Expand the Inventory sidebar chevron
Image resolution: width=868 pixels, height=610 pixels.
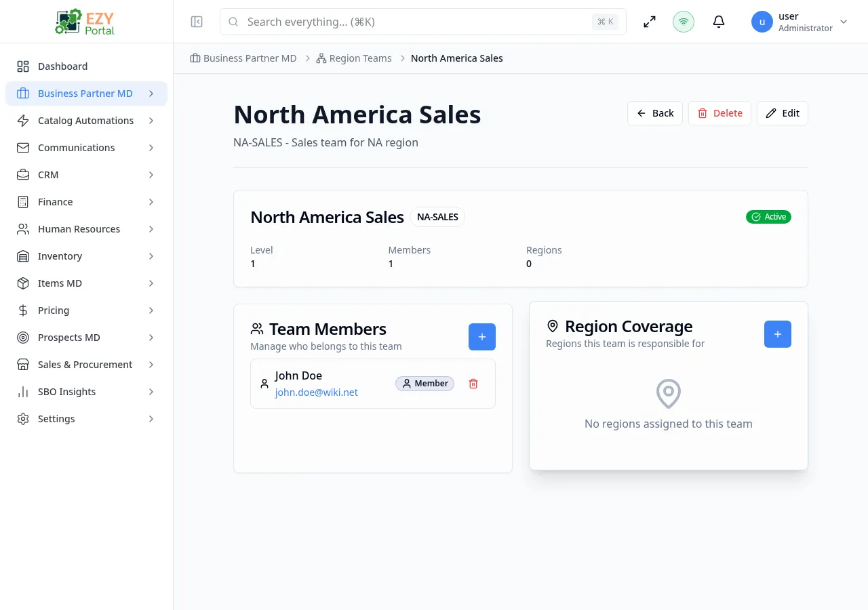pyautogui.click(x=151, y=256)
